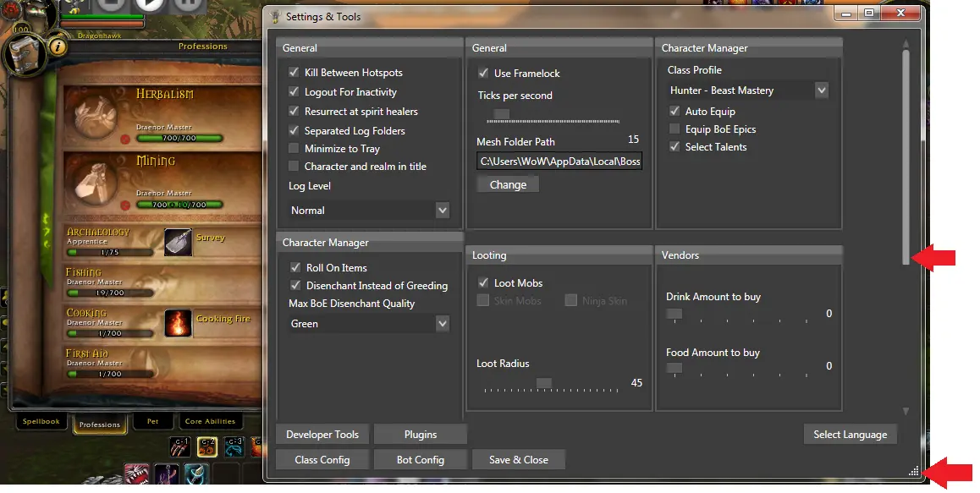Screen dimensions: 980x493
Task: Click the Mesh Folder Path text field
Action: click(x=559, y=161)
